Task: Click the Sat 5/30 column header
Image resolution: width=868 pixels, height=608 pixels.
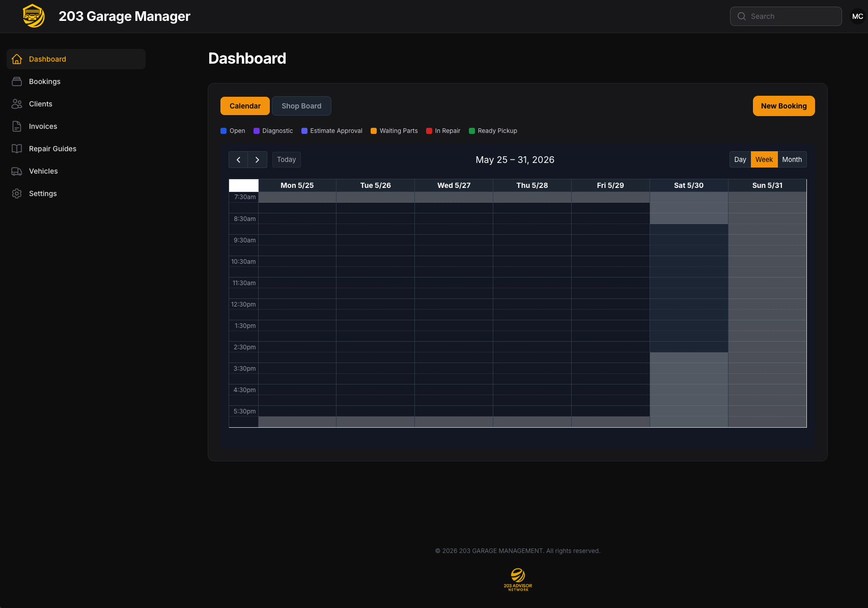Action: (689, 185)
